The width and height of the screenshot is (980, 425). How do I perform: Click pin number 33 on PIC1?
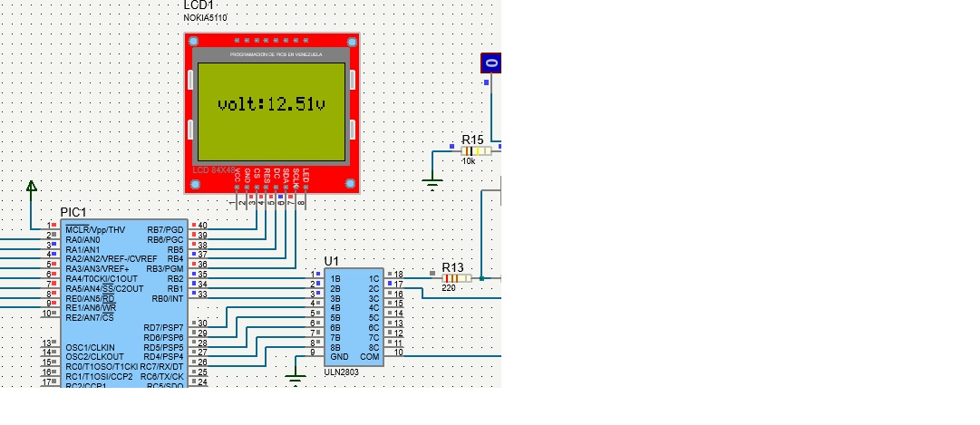tap(202, 294)
